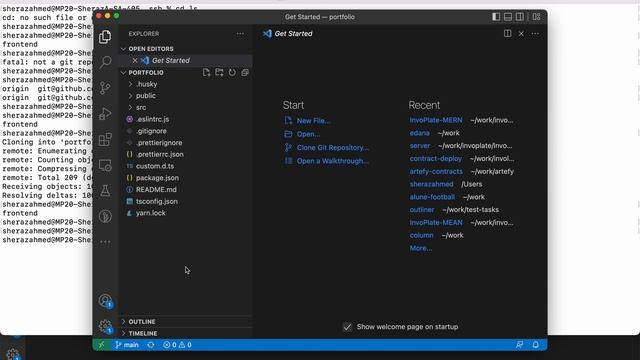The image size is (640, 360).
Task: Click Open a Walkthrough... link
Action: [333, 161]
